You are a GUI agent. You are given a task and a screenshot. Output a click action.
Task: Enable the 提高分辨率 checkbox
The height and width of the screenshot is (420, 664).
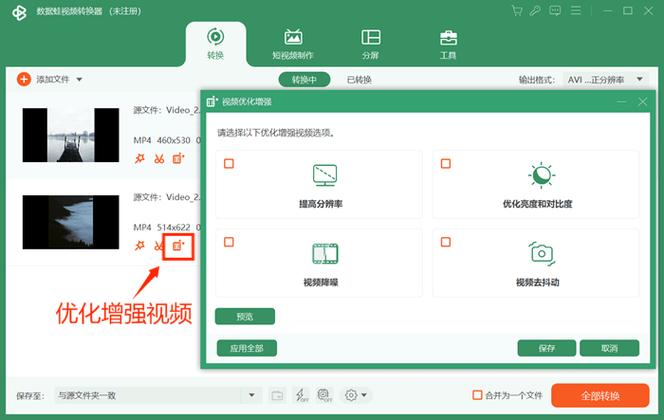click(229, 164)
